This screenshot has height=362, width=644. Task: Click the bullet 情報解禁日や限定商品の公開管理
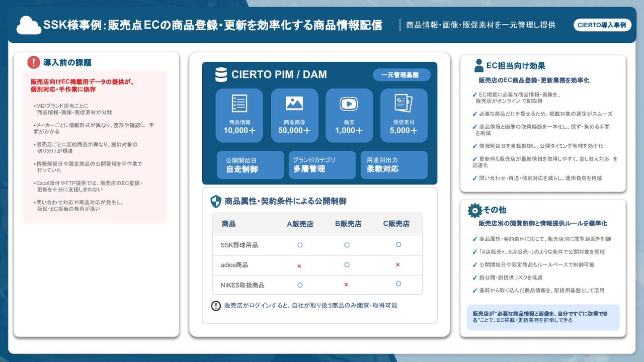coord(88,167)
